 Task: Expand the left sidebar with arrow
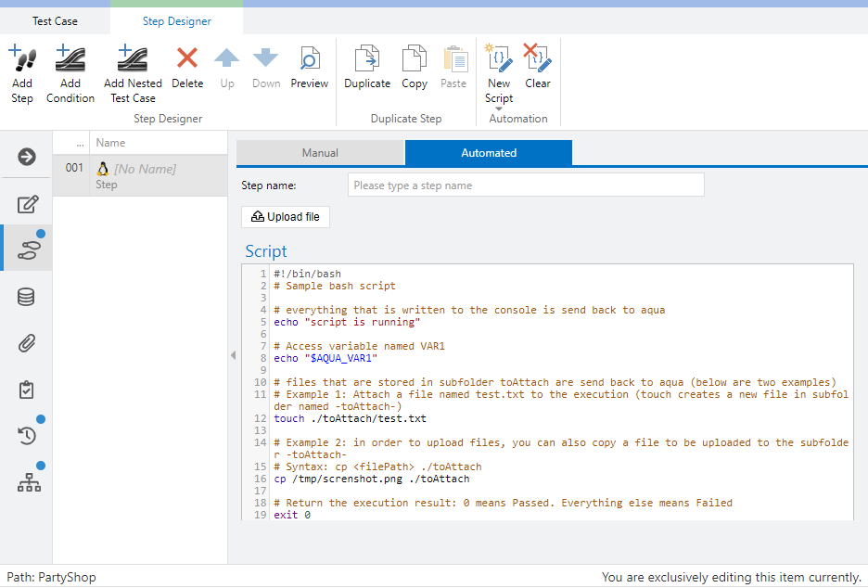(x=27, y=157)
